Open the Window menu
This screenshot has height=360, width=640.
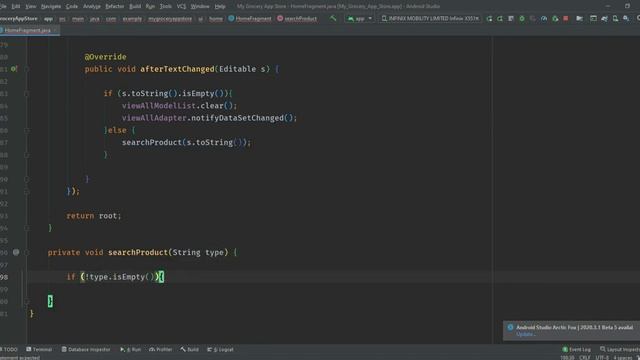tap(200, 6)
